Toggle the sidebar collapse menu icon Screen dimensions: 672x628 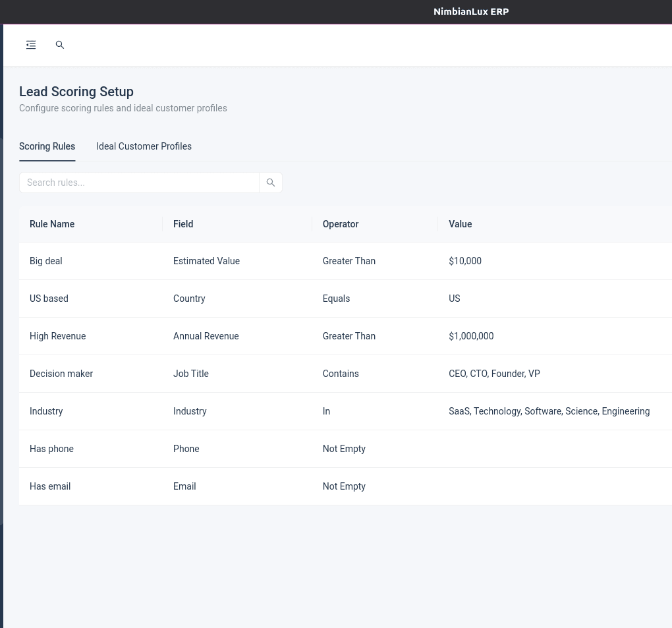[x=31, y=45]
